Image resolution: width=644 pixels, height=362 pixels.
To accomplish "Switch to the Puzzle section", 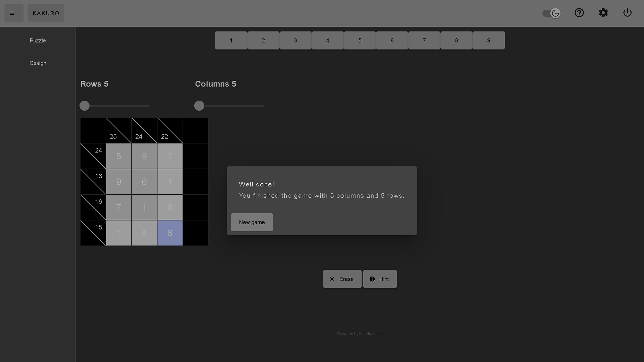I will [38, 40].
